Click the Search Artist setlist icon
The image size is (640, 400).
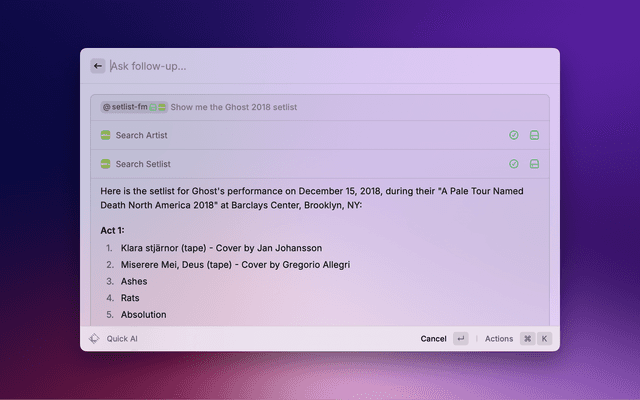[x=105, y=135]
